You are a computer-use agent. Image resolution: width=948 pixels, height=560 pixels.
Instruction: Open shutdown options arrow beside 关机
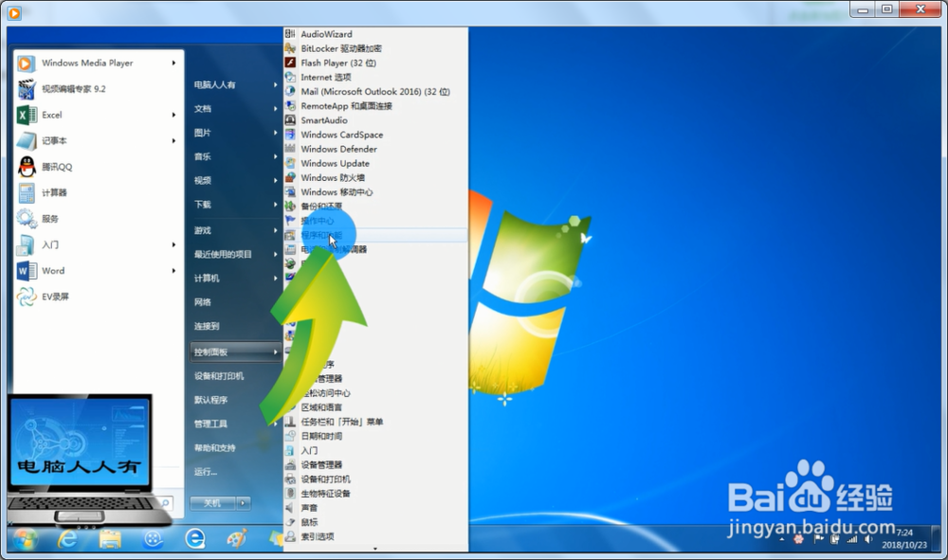243,502
